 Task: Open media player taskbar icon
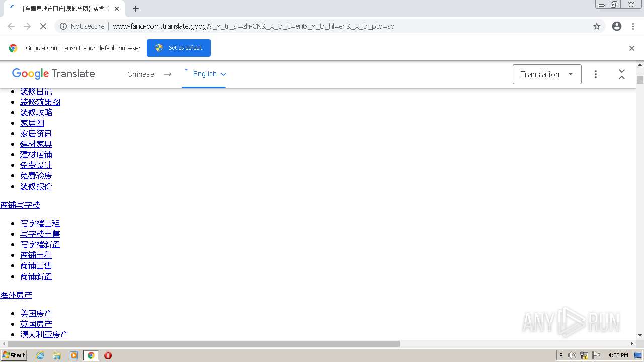tap(74, 355)
